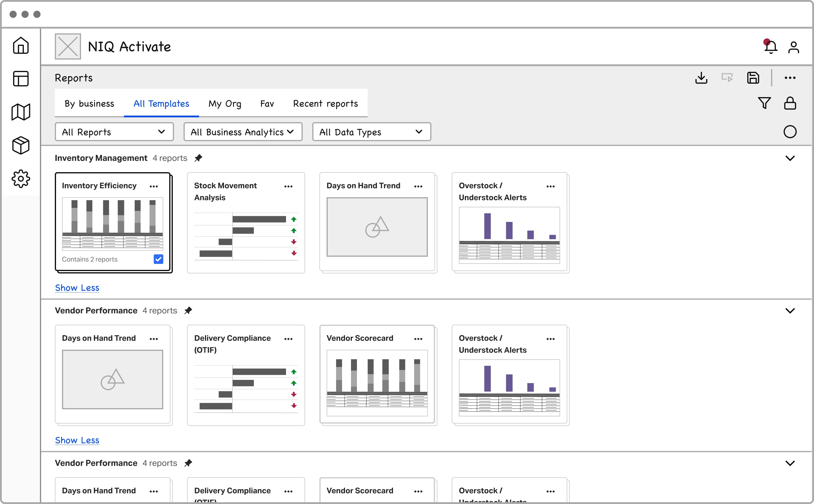Click Show Less under Inventory Management
Screen dimensions: 814x504
(77, 288)
